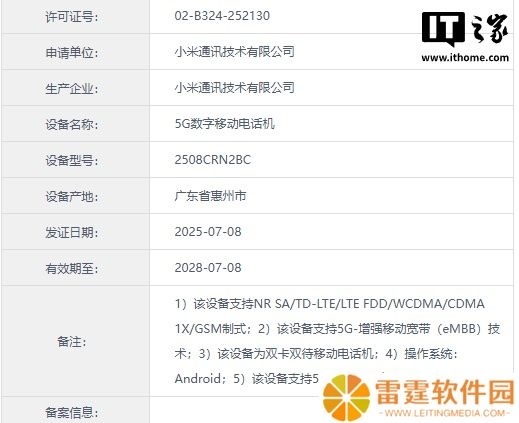Click the remarks line starting 1X/GSM制式
519x423 pixels.
[x=337, y=329]
